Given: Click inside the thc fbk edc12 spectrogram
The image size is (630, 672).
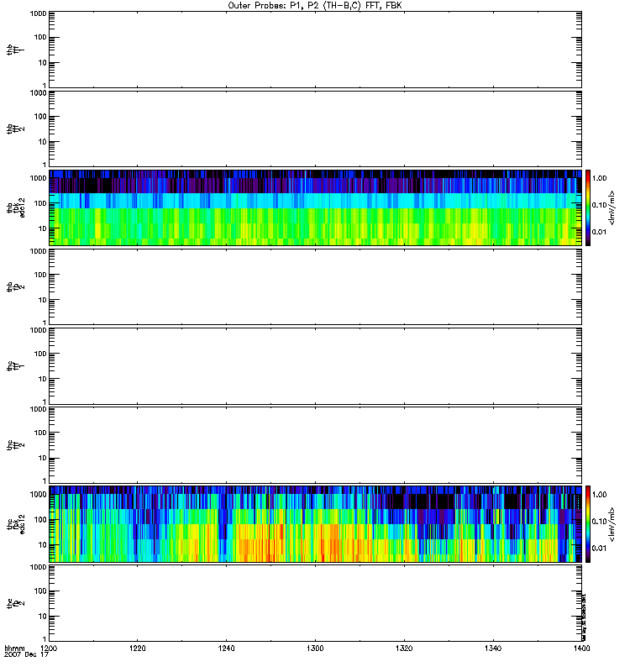Looking at the screenshot, I should click(315, 523).
